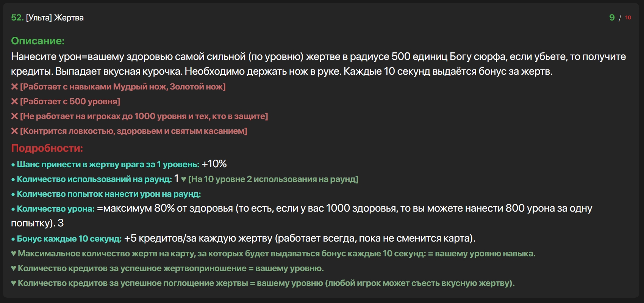The height and width of the screenshot is (303, 644).
Task: Click 'Количество использований на раунд' label
Action: 94,179
